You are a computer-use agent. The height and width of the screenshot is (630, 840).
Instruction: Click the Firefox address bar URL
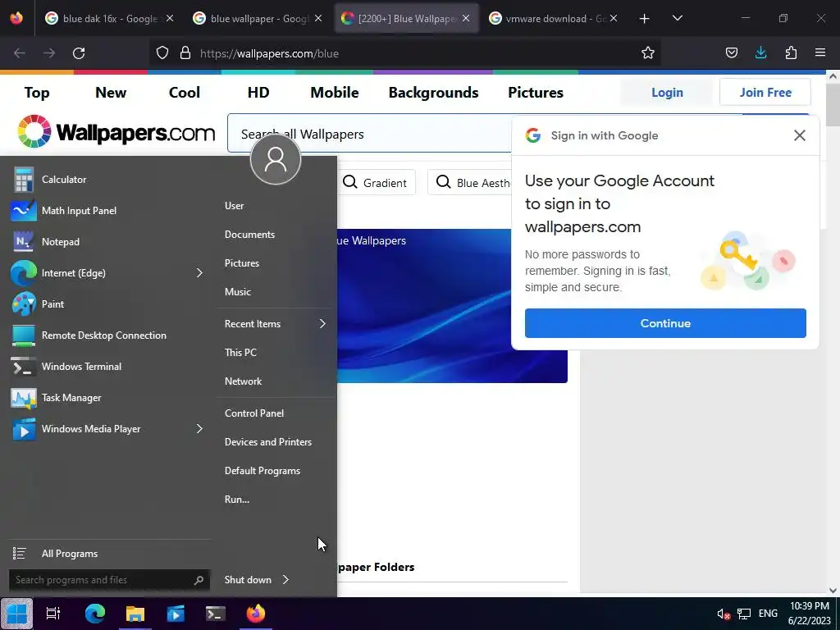[269, 53]
